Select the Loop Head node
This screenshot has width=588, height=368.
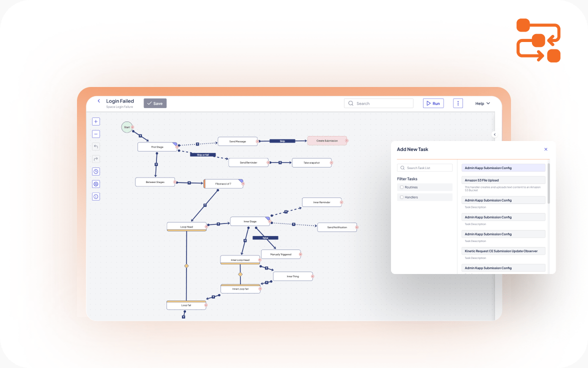186,227
